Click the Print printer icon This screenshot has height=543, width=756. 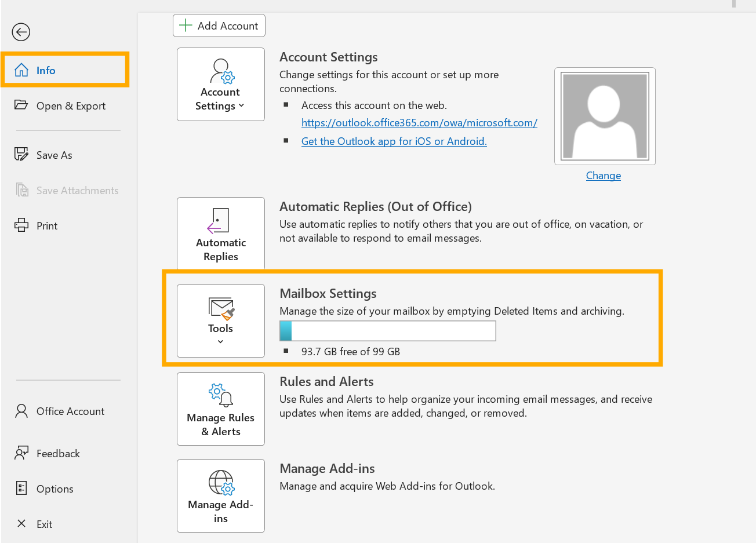pyautogui.click(x=21, y=225)
